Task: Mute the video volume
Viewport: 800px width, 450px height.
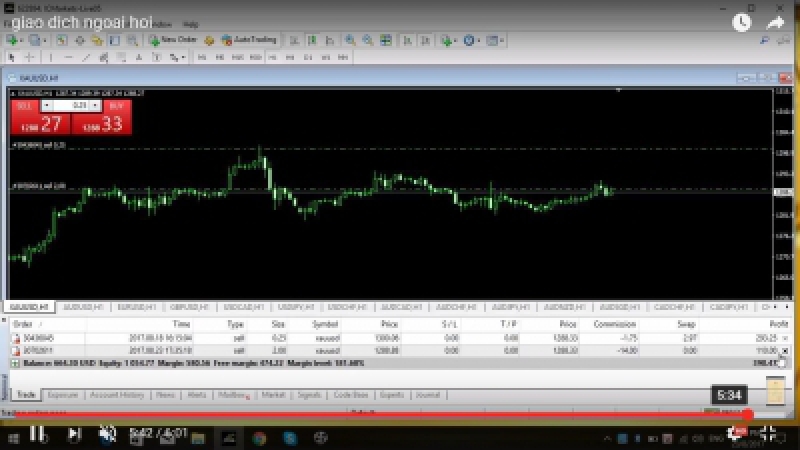Action: click(107, 434)
